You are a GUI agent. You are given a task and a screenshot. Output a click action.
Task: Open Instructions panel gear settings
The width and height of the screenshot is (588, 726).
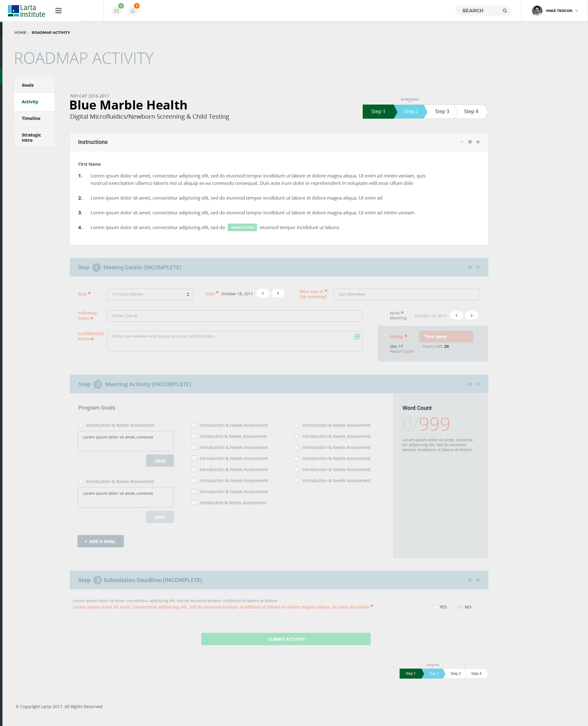point(470,142)
